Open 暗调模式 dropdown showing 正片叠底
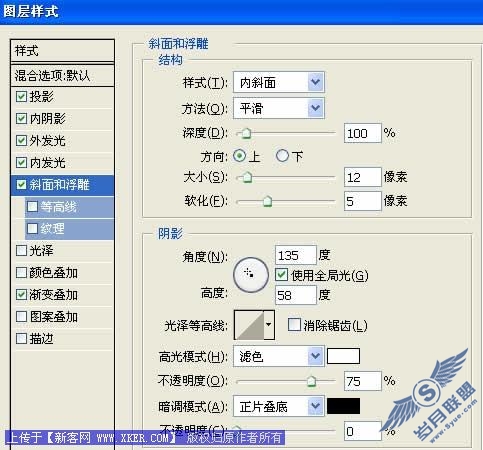483x450 pixels. [x=279, y=406]
